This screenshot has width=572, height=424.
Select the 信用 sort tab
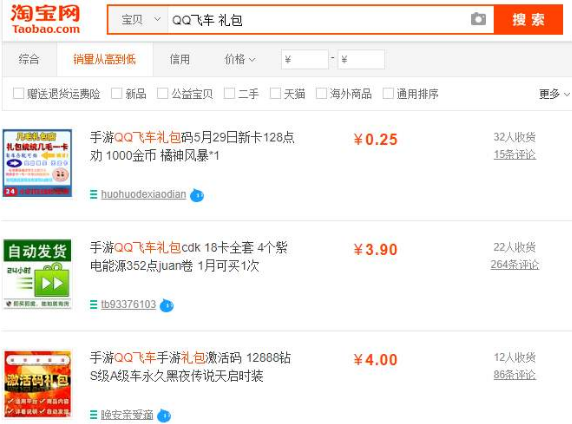179,59
